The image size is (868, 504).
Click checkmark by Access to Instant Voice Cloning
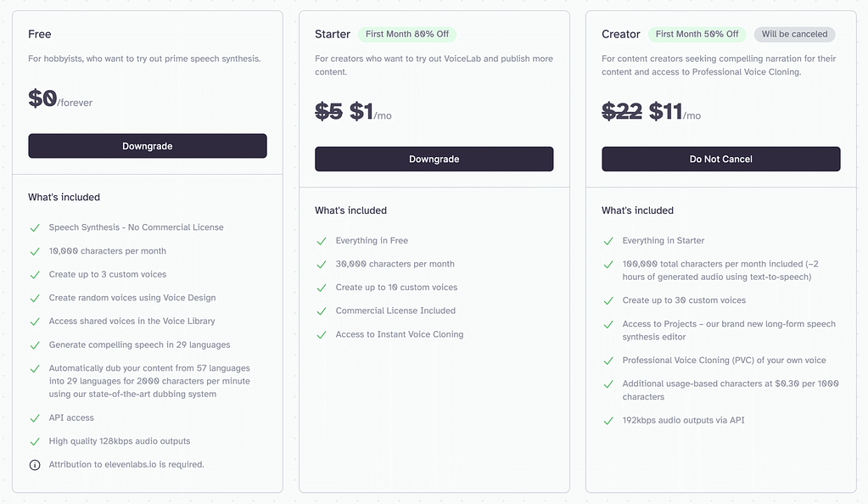[x=322, y=335]
